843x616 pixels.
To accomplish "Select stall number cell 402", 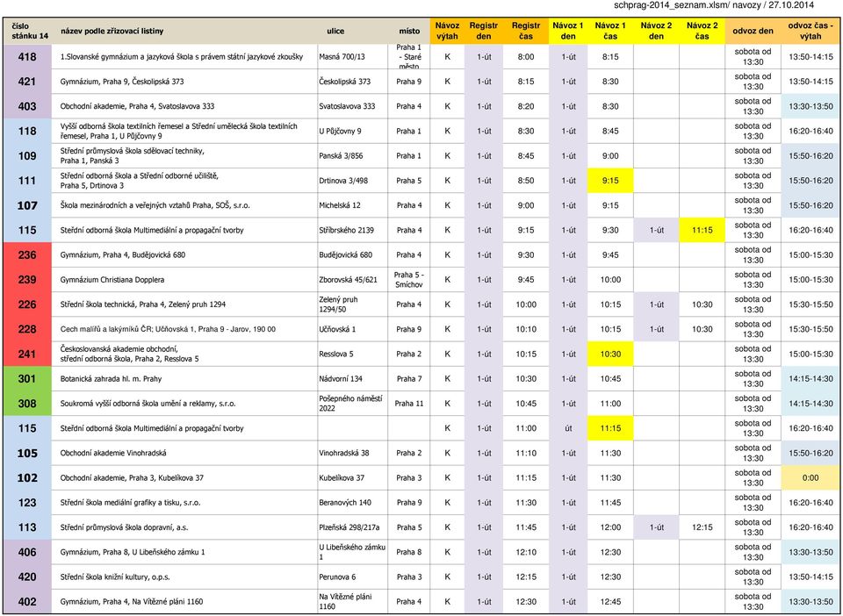I will pyautogui.click(x=27, y=601).
